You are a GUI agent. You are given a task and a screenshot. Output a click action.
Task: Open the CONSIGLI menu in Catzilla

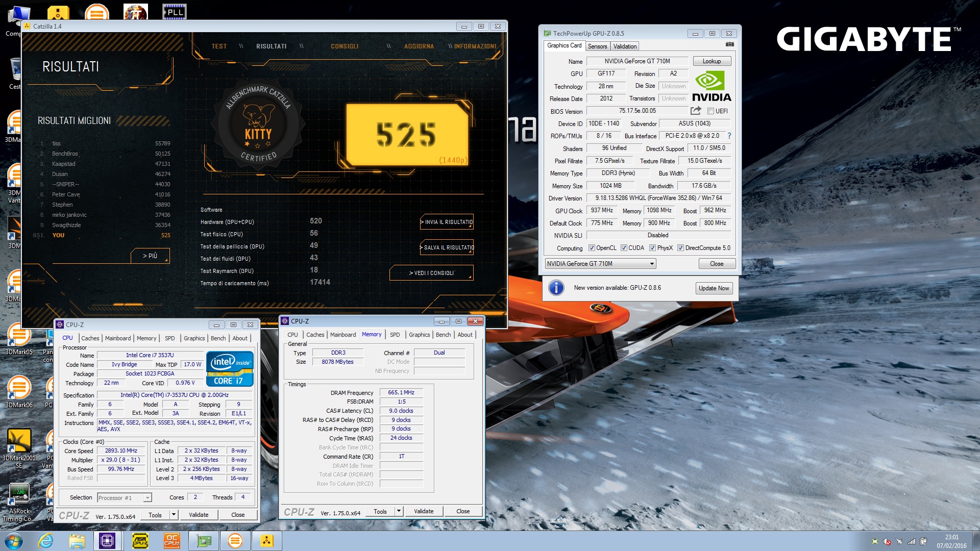[345, 46]
